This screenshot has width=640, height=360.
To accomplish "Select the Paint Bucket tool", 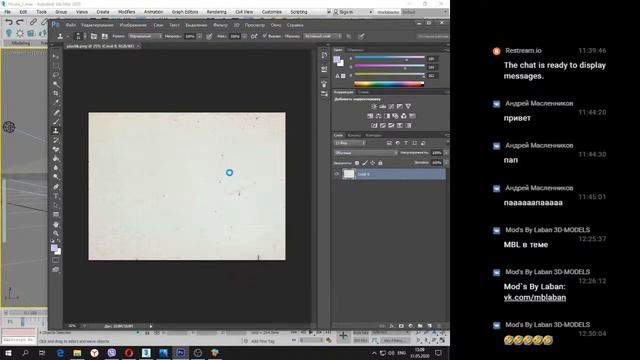I will 56,158.
